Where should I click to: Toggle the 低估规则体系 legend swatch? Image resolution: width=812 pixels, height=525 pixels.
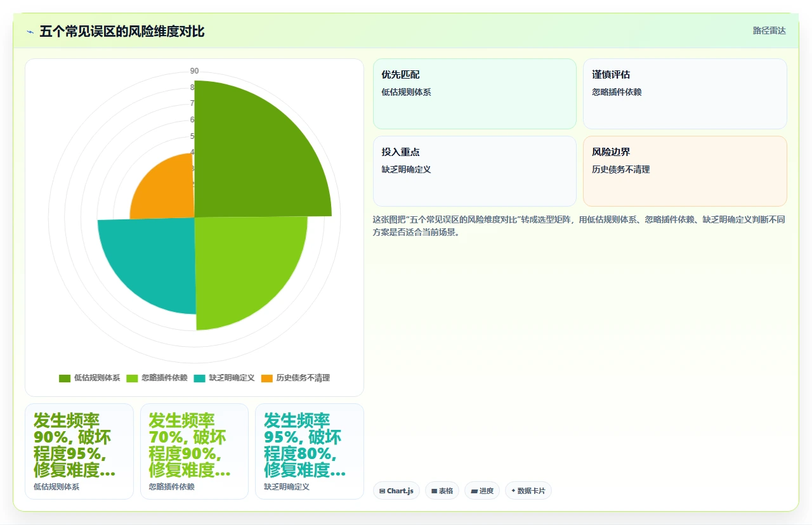click(65, 378)
